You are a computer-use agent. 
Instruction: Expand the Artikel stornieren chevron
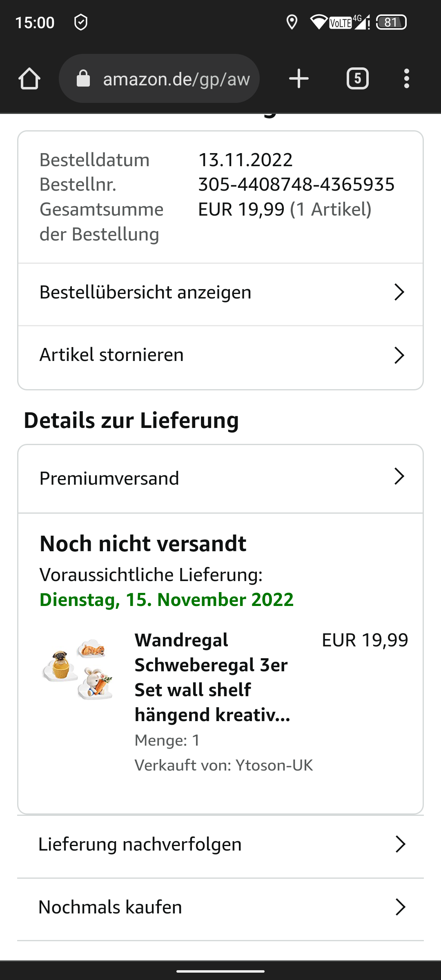click(x=399, y=355)
